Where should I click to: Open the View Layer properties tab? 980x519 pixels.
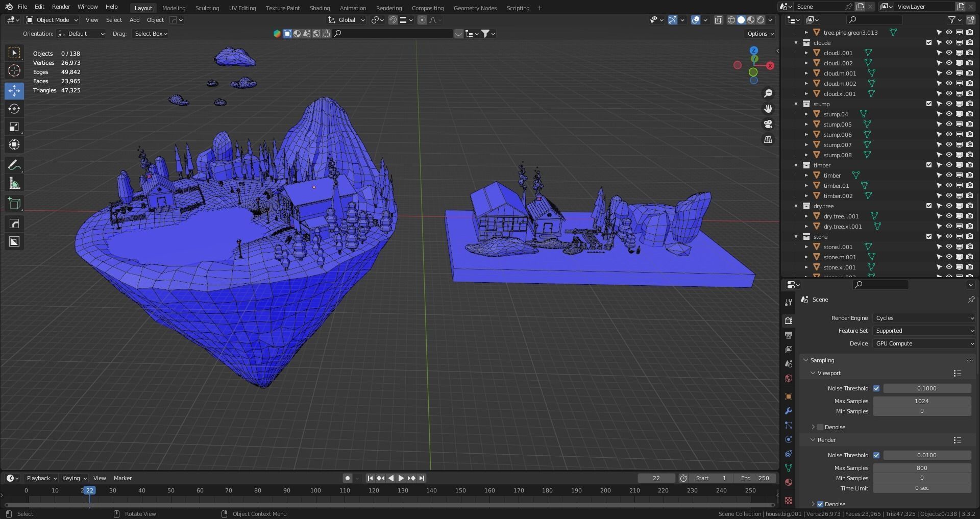[789, 350]
